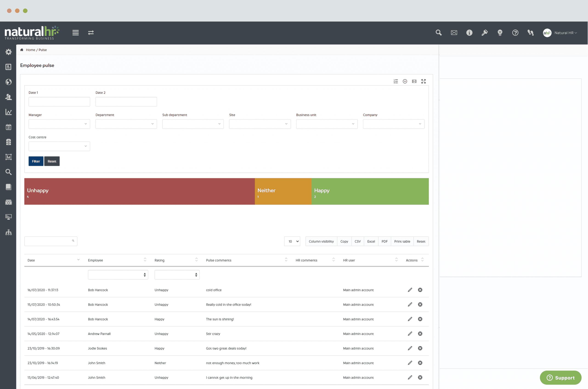Click the blue Filter button

click(36, 161)
